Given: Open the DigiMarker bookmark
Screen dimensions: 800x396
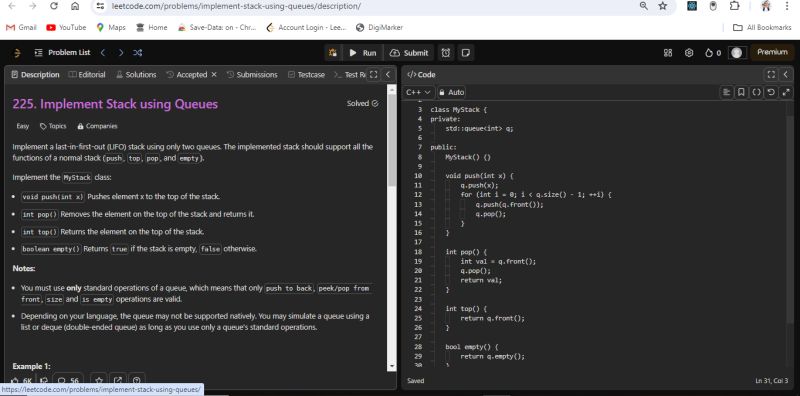Looking at the screenshot, I should pyautogui.click(x=380, y=28).
